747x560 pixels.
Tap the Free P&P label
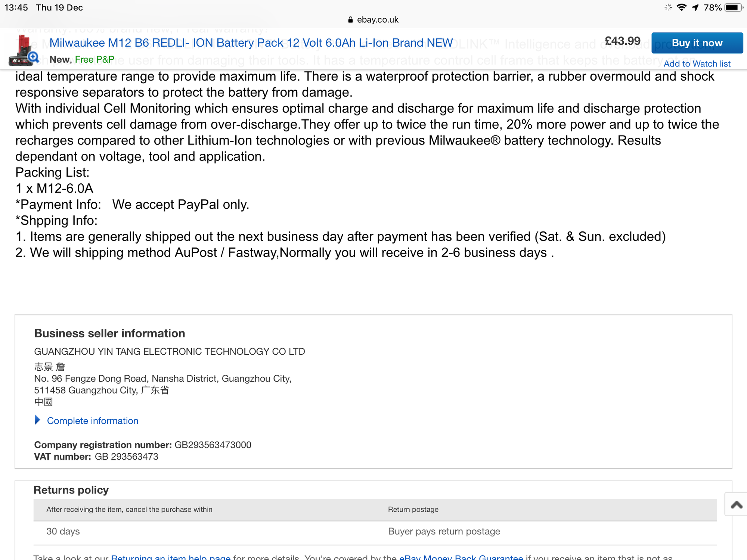tap(94, 60)
